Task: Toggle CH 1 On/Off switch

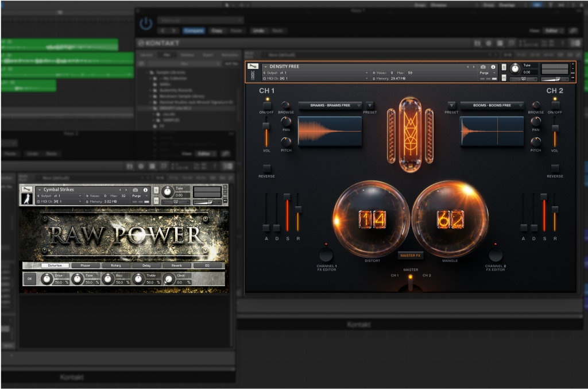Action: pyautogui.click(x=267, y=105)
